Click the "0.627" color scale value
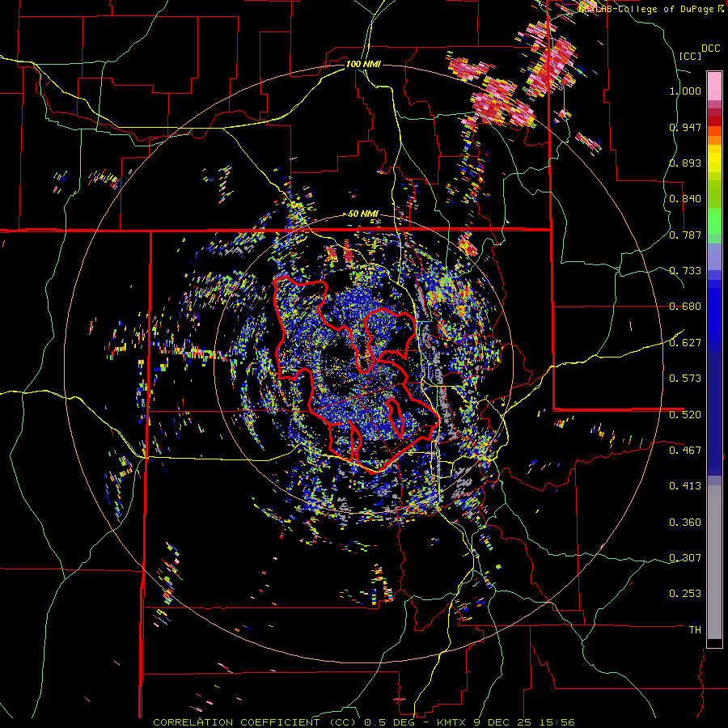Viewport: 728px width, 728px height. (x=685, y=343)
